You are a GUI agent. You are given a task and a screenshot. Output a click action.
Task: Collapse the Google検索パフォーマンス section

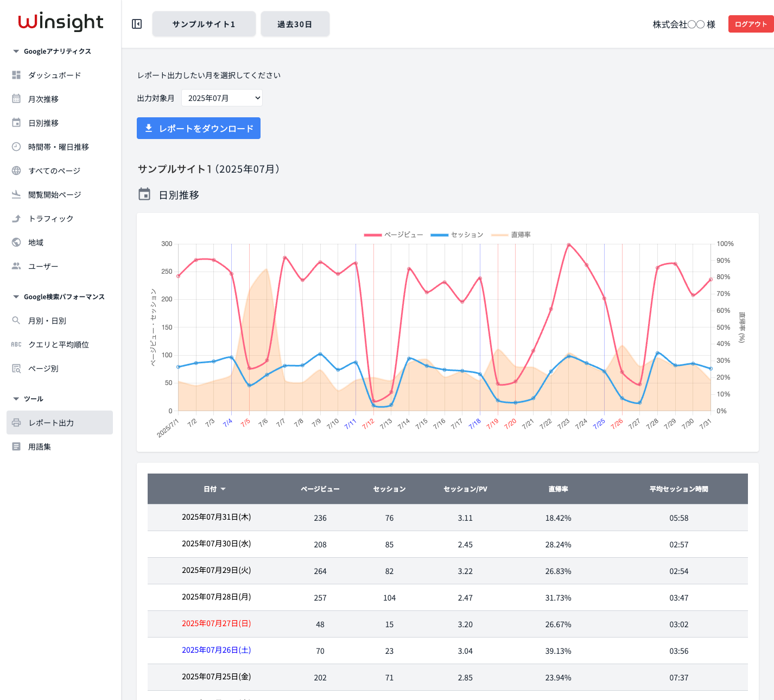(x=59, y=297)
